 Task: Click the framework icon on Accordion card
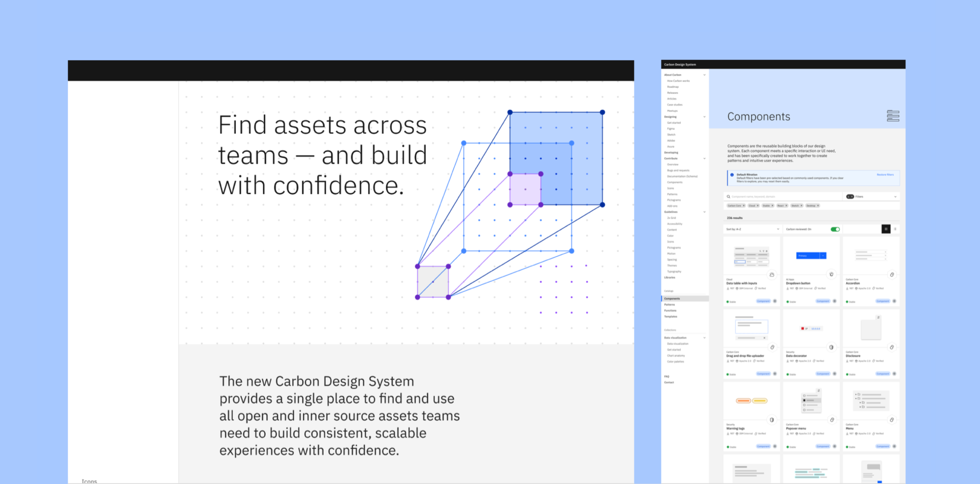click(895, 301)
